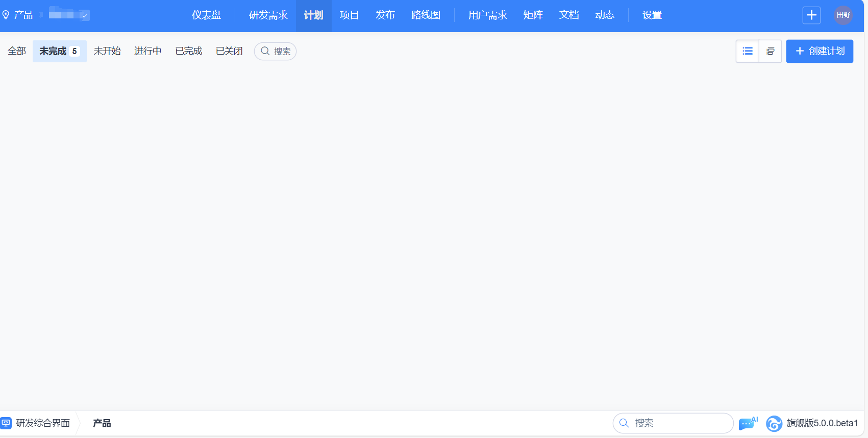Open 设置 settings tab
The image size is (868, 438).
(x=652, y=15)
